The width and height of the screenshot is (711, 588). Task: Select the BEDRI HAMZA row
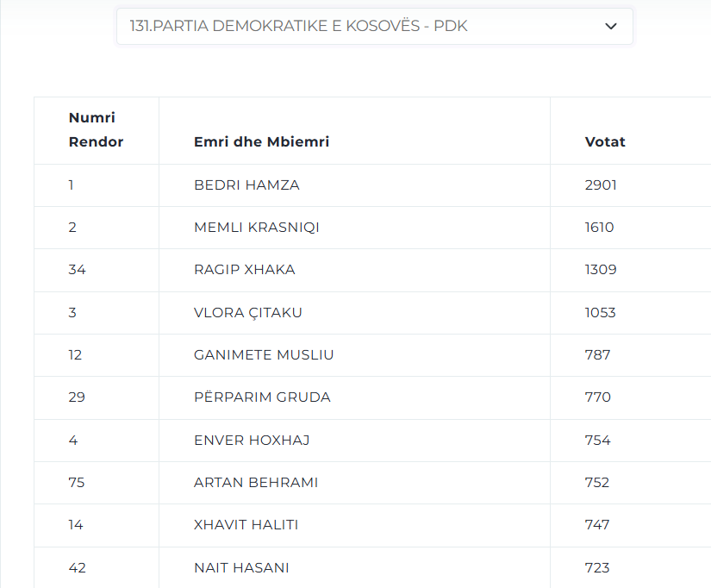372,185
